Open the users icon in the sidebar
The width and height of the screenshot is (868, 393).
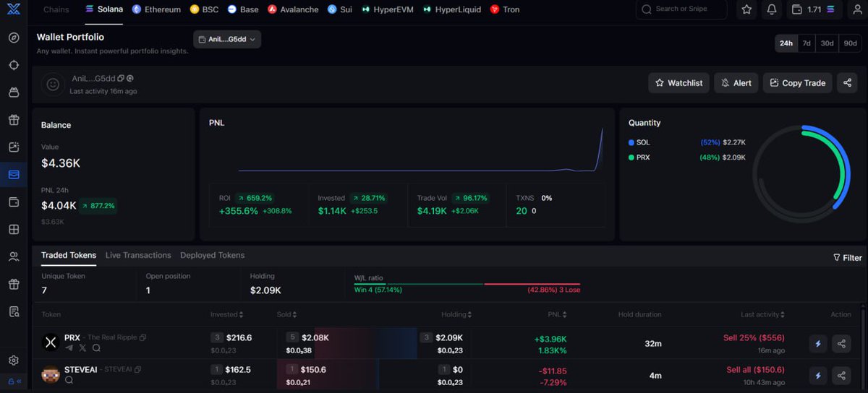tap(14, 256)
